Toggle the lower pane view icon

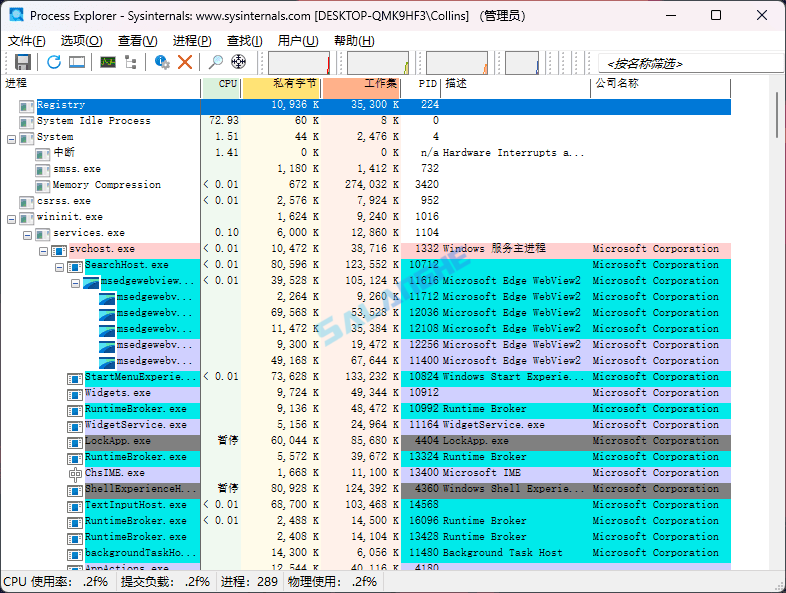[x=77, y=62]
